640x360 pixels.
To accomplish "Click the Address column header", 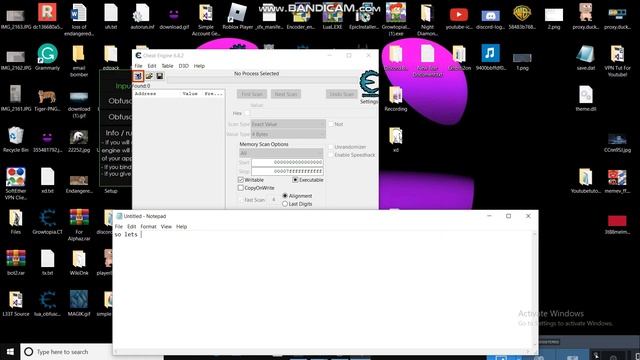I will point(145,94).
